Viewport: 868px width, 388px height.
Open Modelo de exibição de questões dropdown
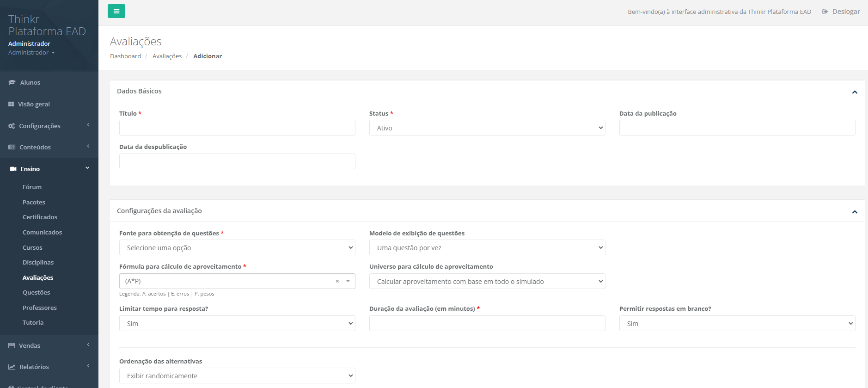[x=487, y=248]
